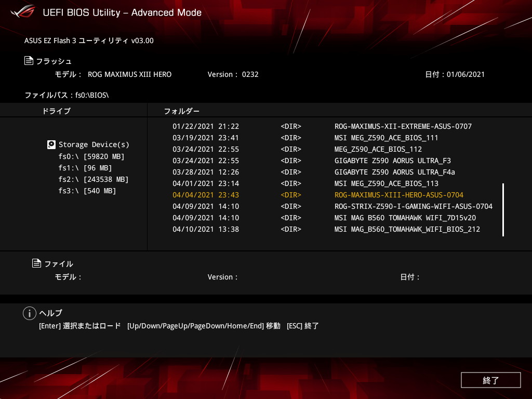Screen dimensions: 532x399
Task: Click the Help info icon
Action: pyautogui.click(x=30, y=313)
